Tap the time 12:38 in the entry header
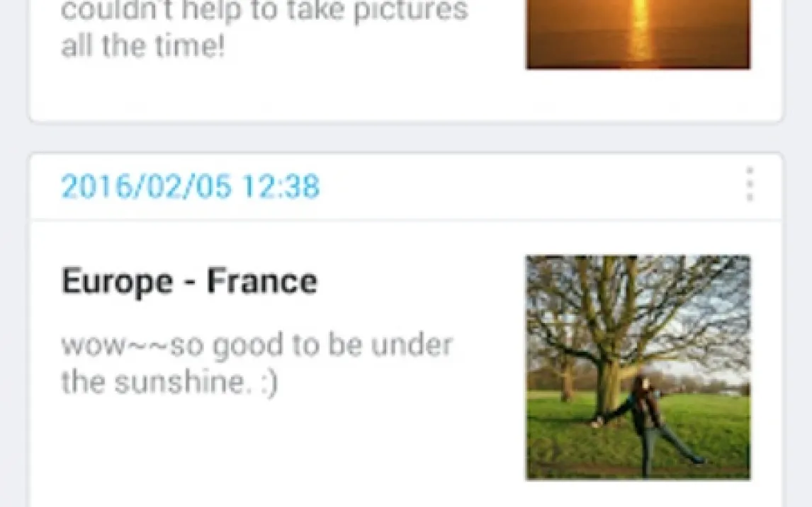This screenshot has width=812, height=507. pos(281,186)
